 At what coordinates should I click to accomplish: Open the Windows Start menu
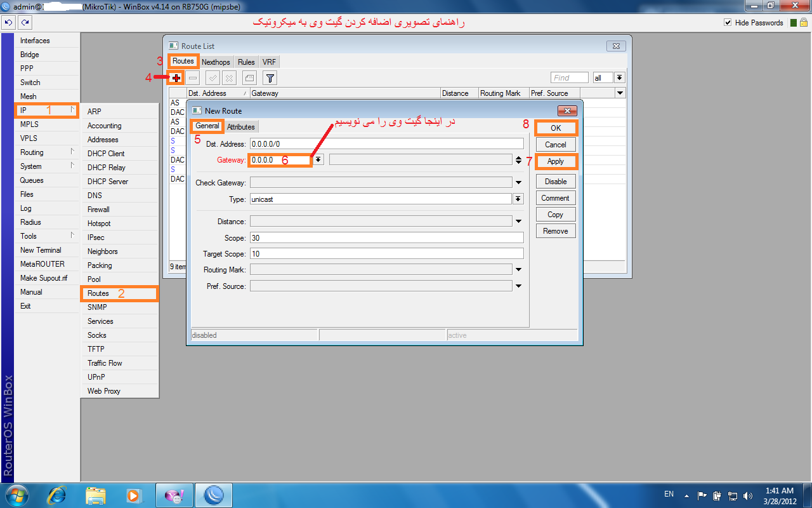pos(17,495)
